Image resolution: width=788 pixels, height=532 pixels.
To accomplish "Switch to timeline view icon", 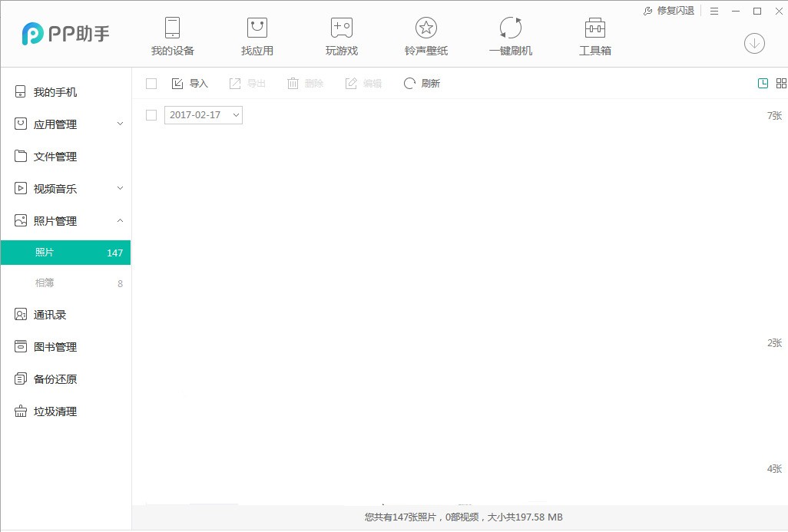I will click(x=763, y=84).
